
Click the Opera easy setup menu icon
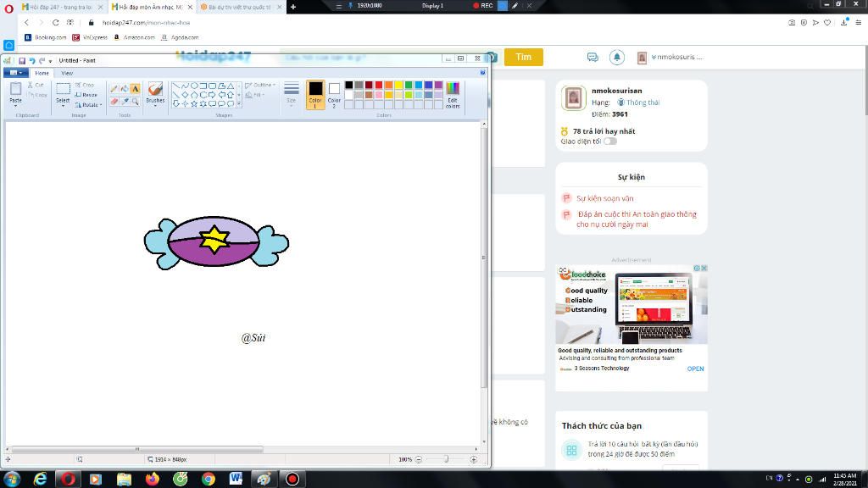(x=858, y=23)
